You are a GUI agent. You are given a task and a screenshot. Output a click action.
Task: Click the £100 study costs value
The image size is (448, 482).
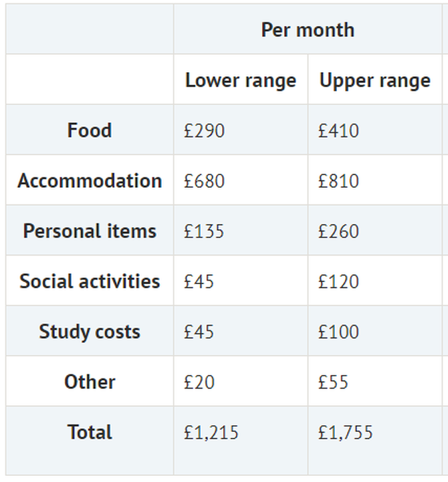tap(338, 332)
